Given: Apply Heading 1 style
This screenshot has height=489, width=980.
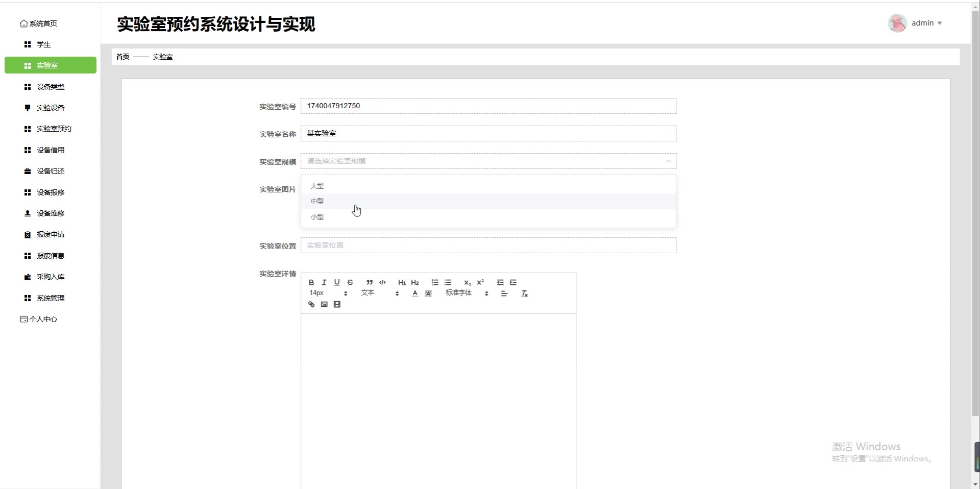Looking at the screenshot, I should [402, 282].
